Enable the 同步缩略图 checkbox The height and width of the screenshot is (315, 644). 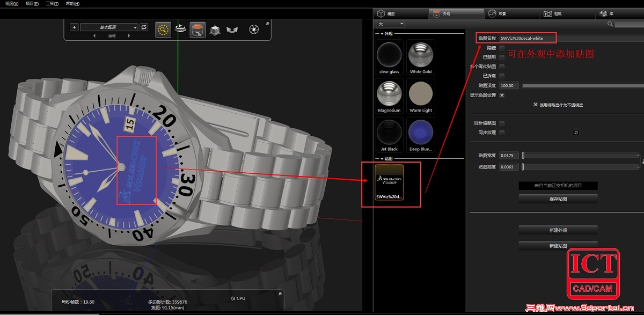click(502, 123)
